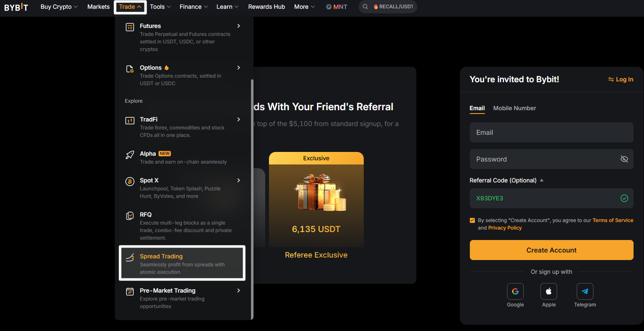
Task: Expand the Spot X submenu arrow
Action: (x=238, y=180)
